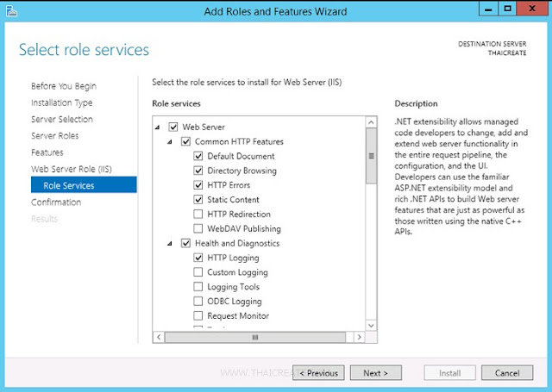Minimize the wizard window
The image size is (552, 392).
click(488, 9)
